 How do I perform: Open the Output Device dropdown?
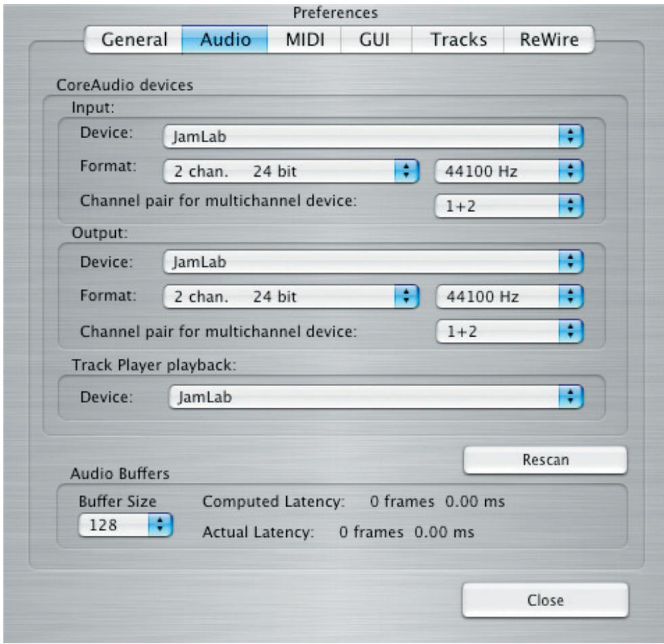point(374,262)
